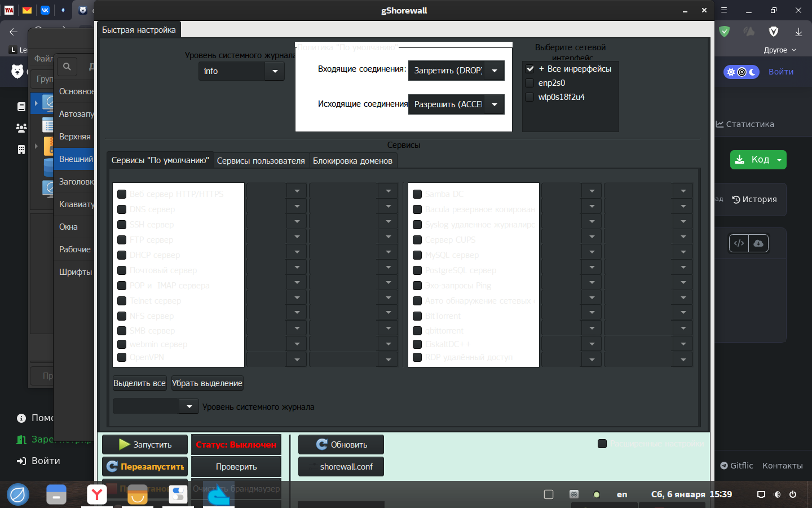Click the green shield icon in the browser toolbar
This screenshot has width=812, height=508.
tap(725, 32)
